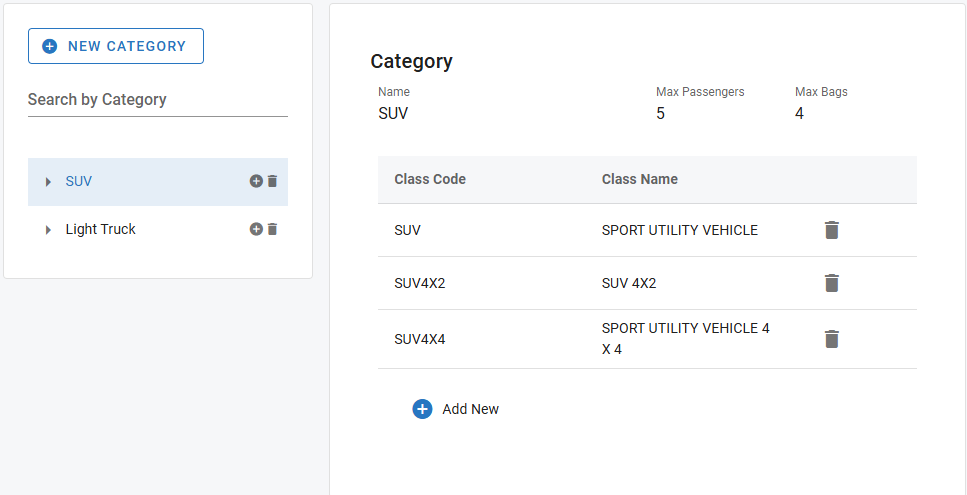This screenshot has height=495, width=967.
Task: Select the Light Truck category
Action: click(x=100, y=229)
